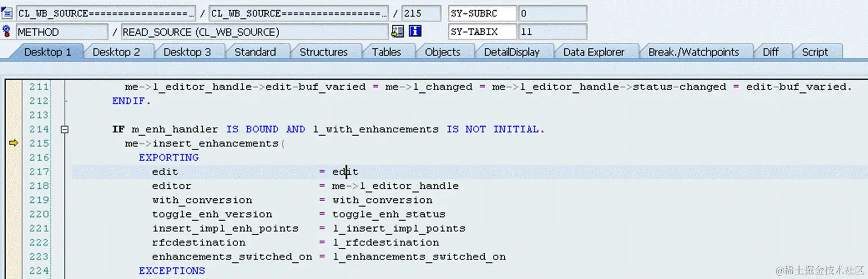This screenshot has width=868, height=279.
Task: Click the line number field showing 215
Action: [x=421, y=13]
